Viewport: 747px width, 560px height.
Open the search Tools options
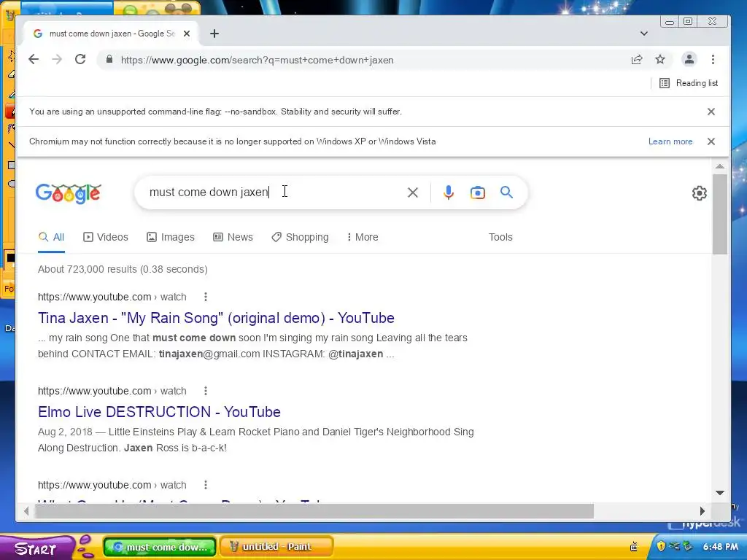(x=500, y=237)
